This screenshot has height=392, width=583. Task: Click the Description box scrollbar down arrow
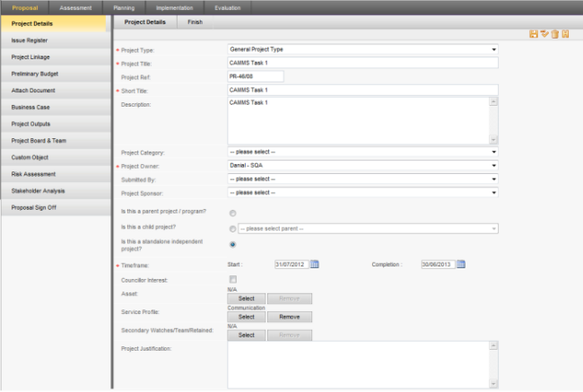(x=493, y=140)
